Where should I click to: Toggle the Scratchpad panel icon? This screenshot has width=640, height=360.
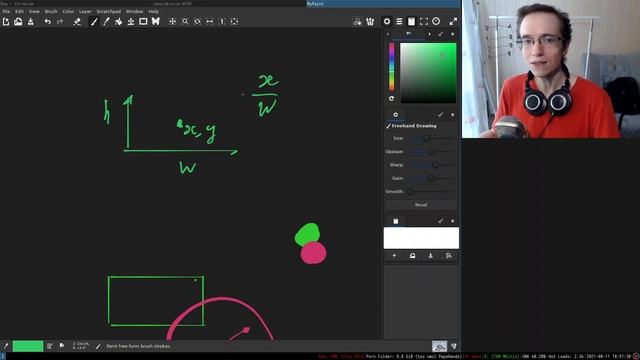(411, 22)
